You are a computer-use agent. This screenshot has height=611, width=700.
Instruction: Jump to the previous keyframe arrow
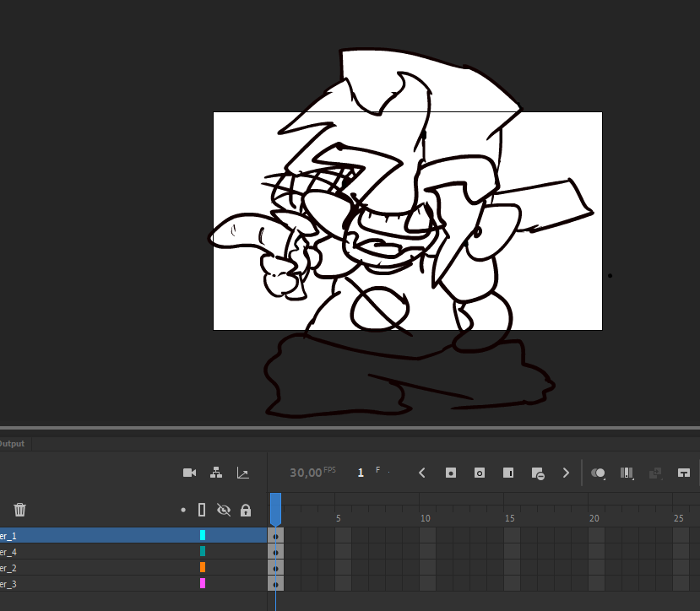click(x=422, y=473)
